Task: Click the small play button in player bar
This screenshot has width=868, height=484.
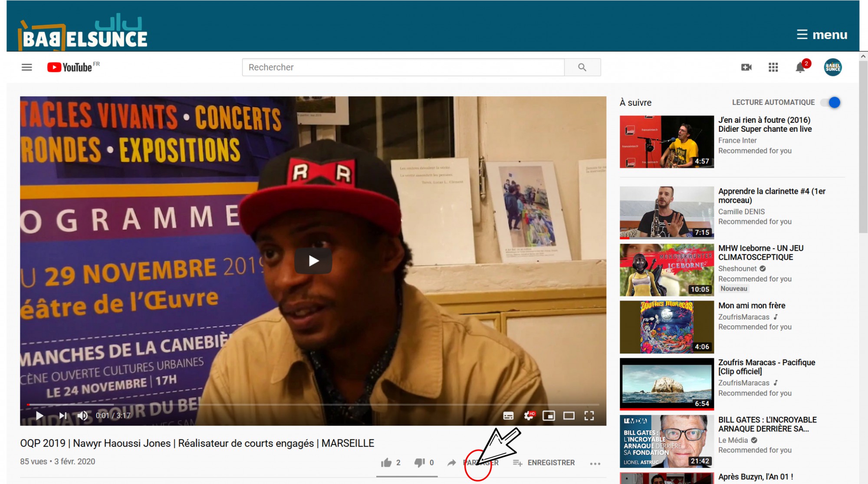Action: coord(39,415)
